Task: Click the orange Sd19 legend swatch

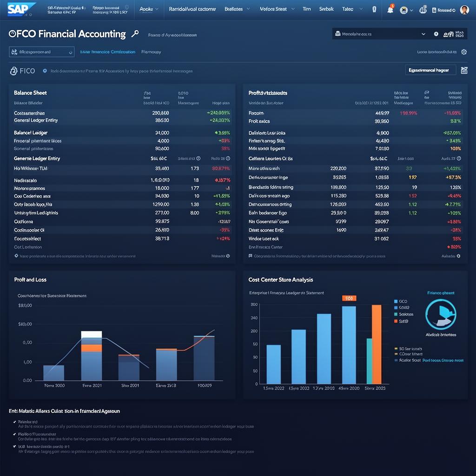Action: click(x=396, y=321)
